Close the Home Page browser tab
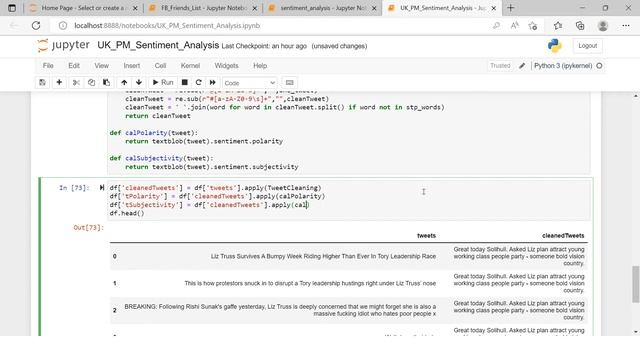Viewport: 640px width, 360px height. [x=135, y=8]
